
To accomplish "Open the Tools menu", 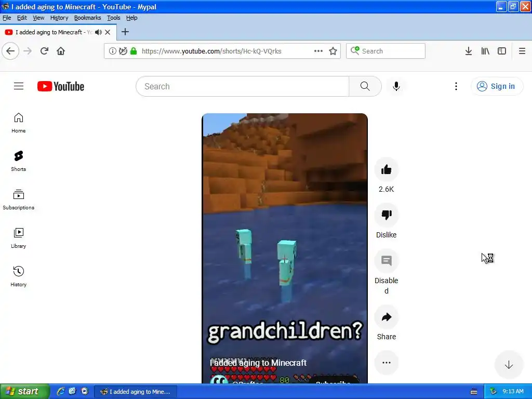I will click(114, 18).
